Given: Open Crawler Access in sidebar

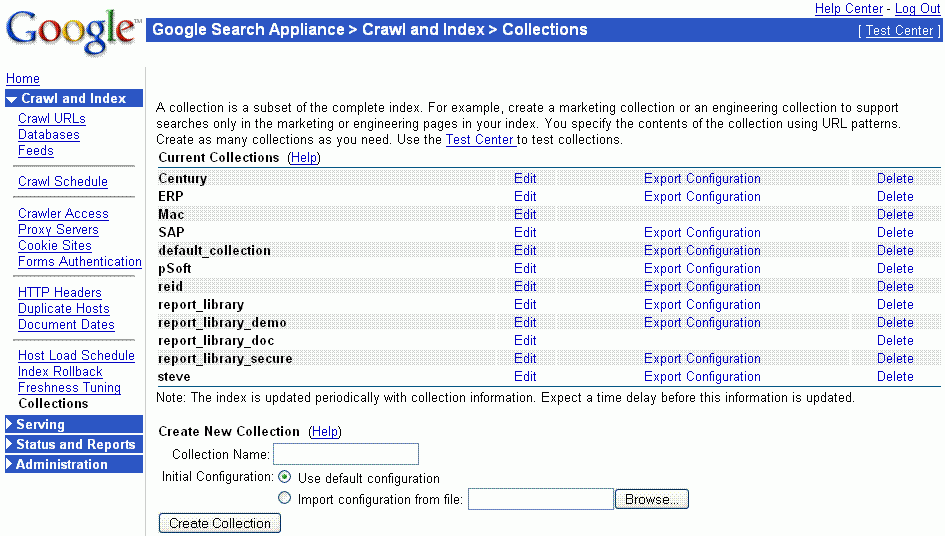Looking at the screenshot, I should coord(63,213).
